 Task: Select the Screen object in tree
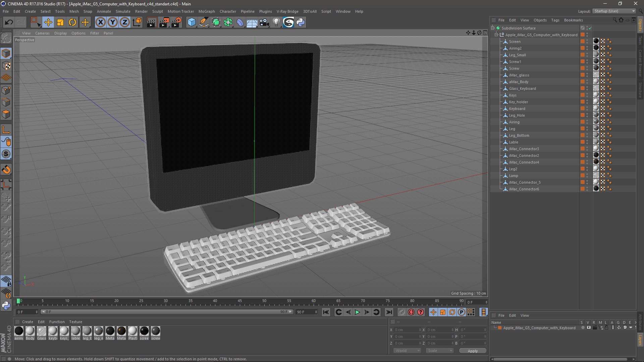(515, 42)
